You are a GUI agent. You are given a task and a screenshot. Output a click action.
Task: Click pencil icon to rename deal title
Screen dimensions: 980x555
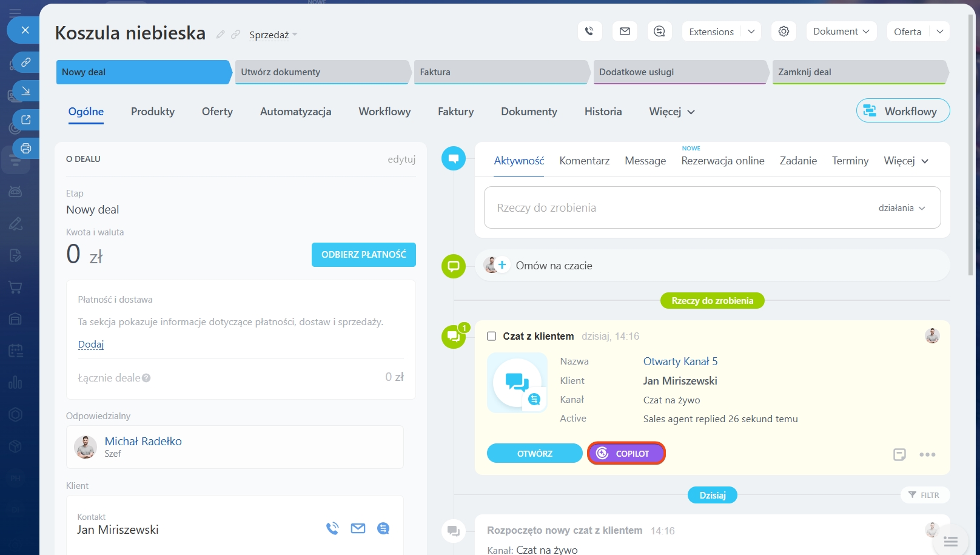[x=221, y=35]
